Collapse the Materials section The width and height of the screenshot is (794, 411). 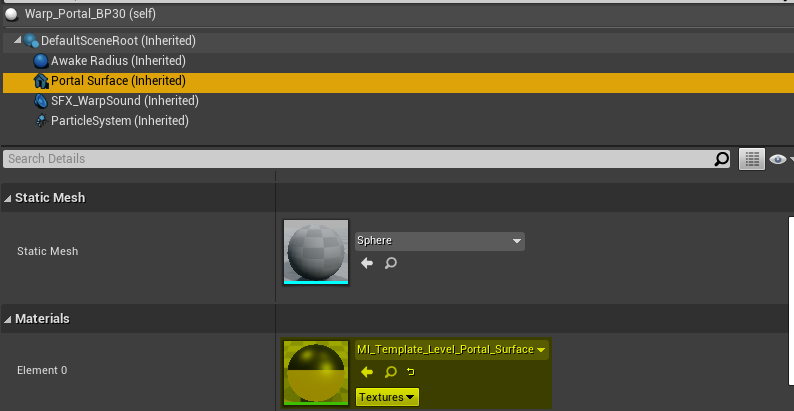tap(8, 319)
